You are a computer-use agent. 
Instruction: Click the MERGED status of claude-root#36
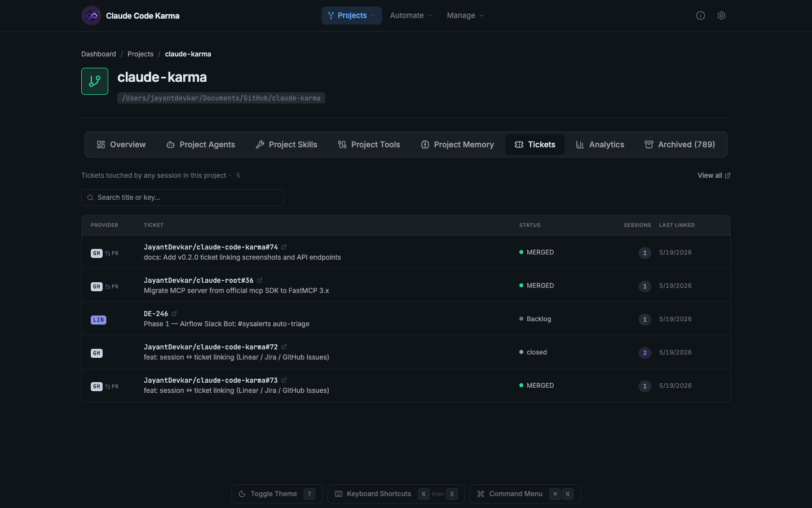536,286
